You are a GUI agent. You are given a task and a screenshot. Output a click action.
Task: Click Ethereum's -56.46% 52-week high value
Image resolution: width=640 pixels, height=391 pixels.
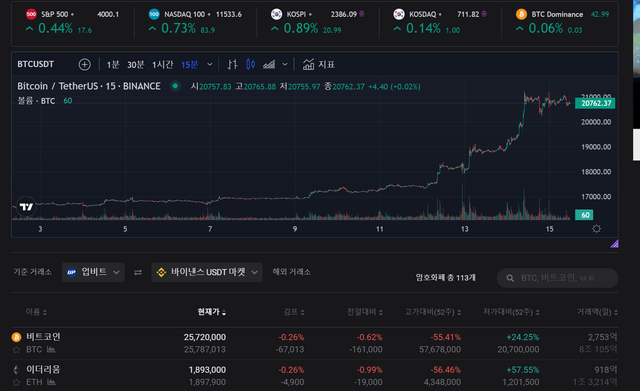point(446,370)
